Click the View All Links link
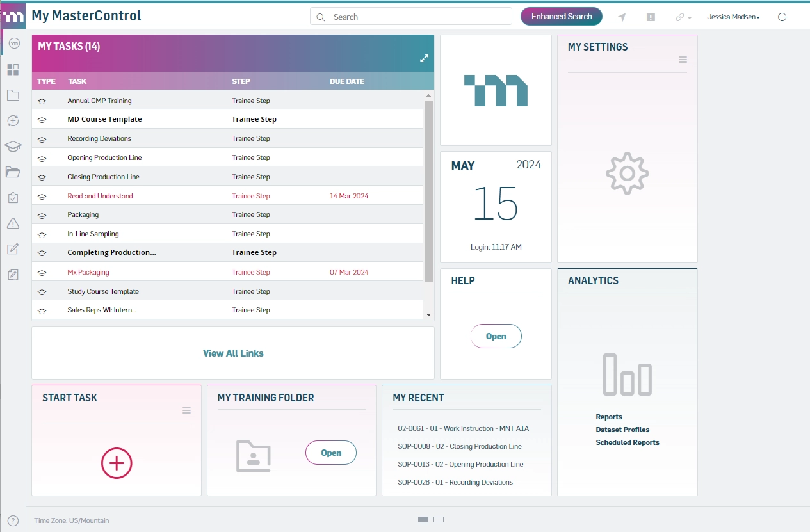 coord(233,353)
